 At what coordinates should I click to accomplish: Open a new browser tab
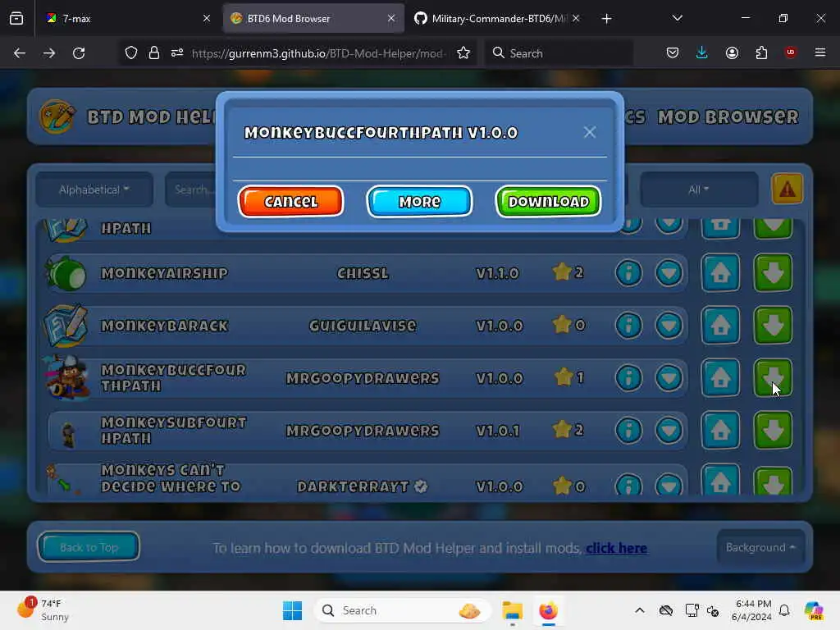[606, 19]
